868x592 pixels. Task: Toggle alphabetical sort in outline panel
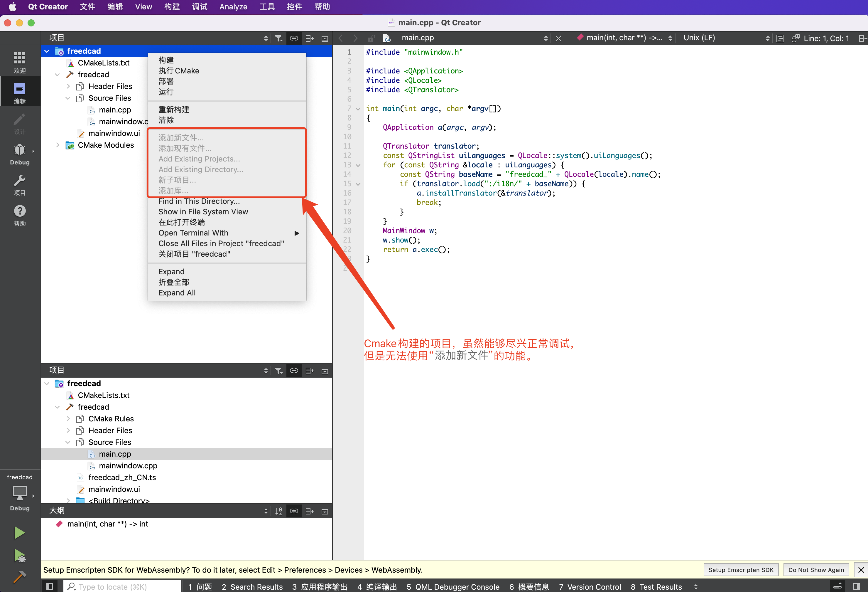279,511
